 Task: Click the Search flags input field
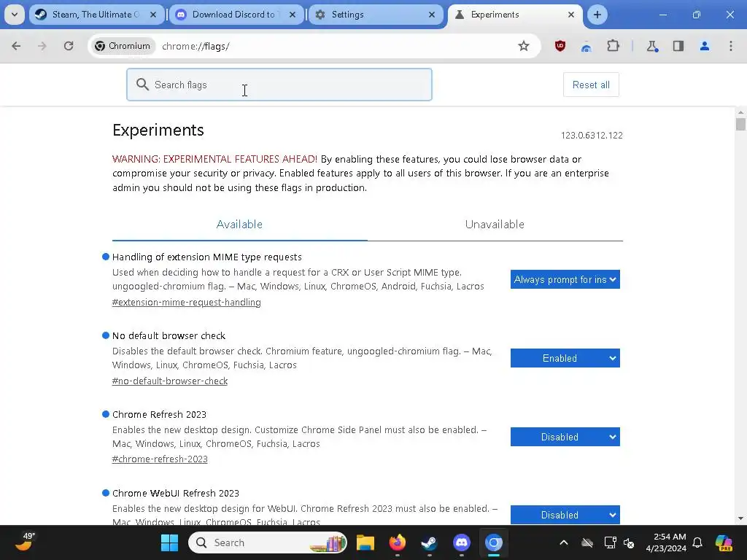(279, 85)
